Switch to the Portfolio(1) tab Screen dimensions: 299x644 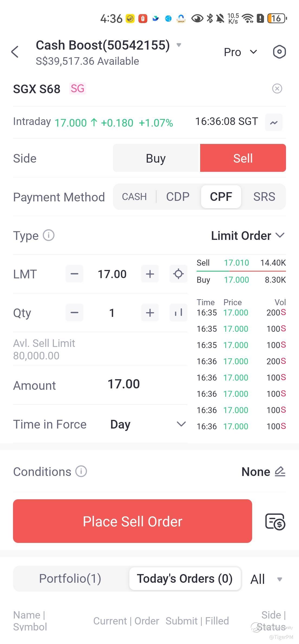70,578
